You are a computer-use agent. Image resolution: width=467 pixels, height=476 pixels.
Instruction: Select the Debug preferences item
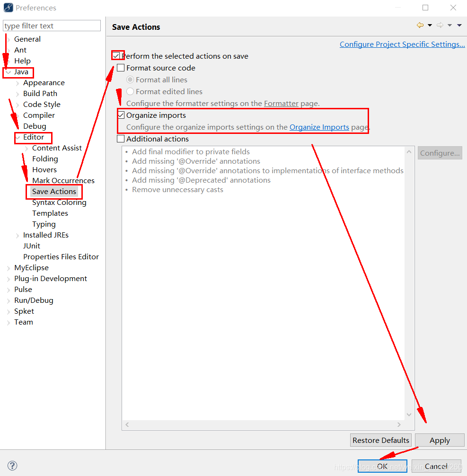click(35, 126)
